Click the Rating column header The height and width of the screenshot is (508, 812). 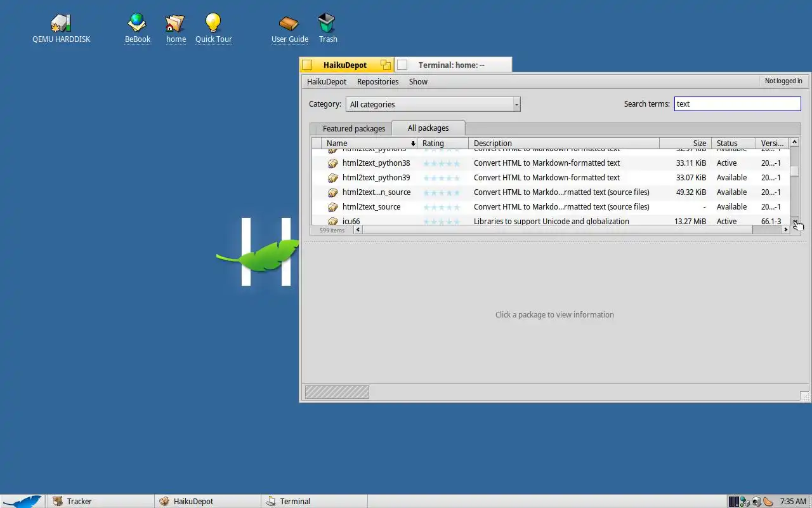[443, 144]
